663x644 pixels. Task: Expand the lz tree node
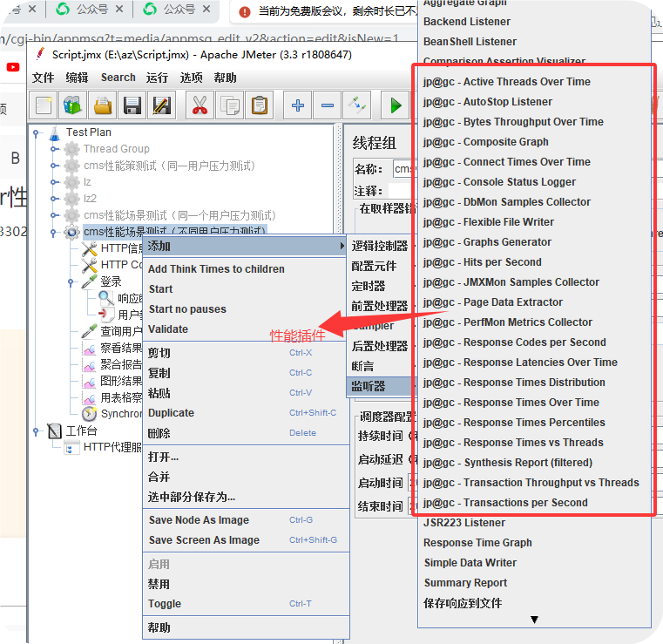tap(53, 182)
